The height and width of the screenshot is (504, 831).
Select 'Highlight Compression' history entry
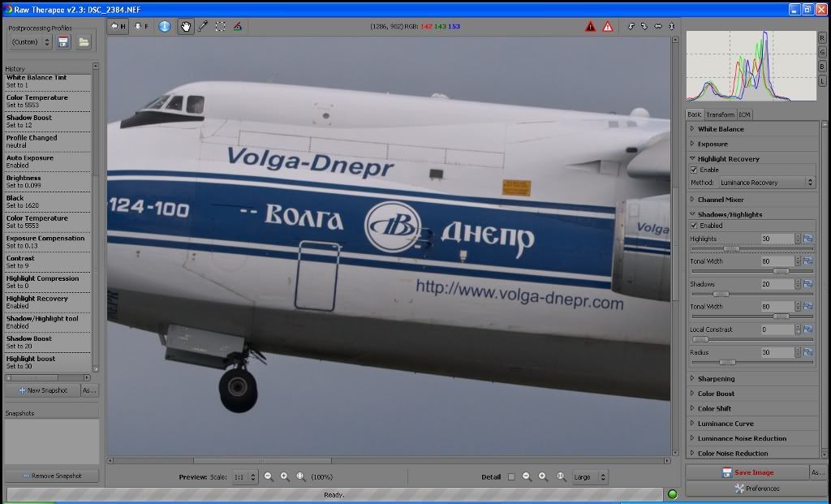pyautogui.click(x=48, y=282)
